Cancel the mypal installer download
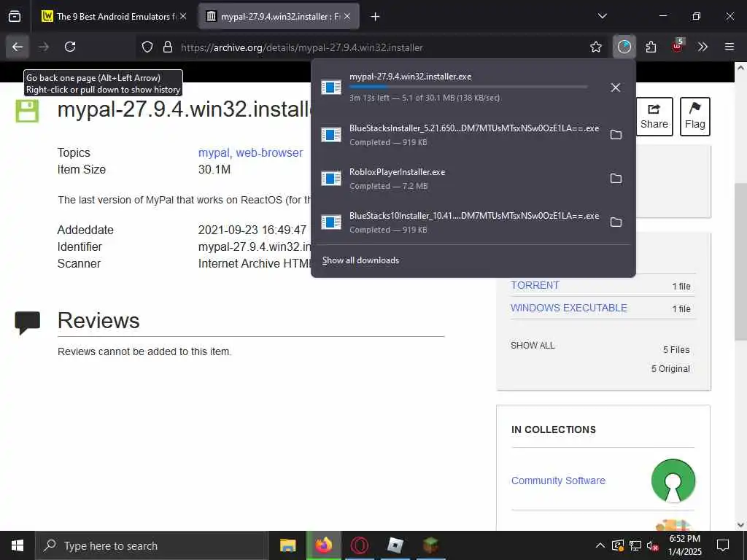 click(616, 87)
